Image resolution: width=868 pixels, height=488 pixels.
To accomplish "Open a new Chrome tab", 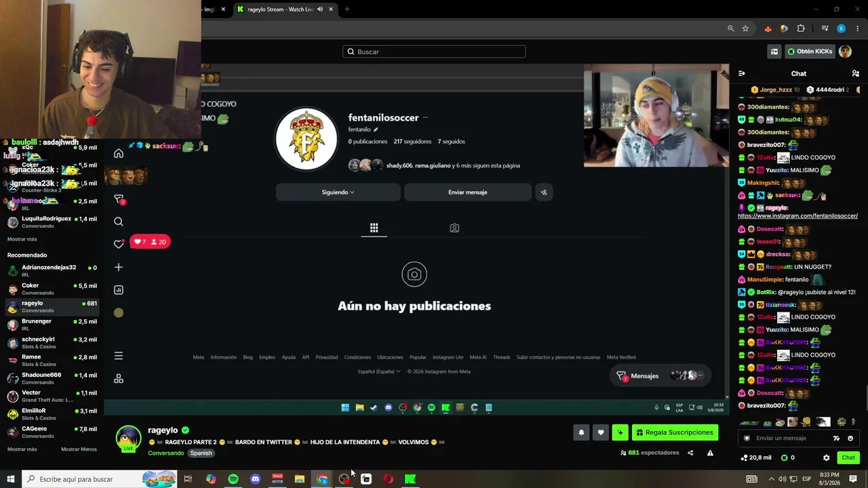I will 347,9.
